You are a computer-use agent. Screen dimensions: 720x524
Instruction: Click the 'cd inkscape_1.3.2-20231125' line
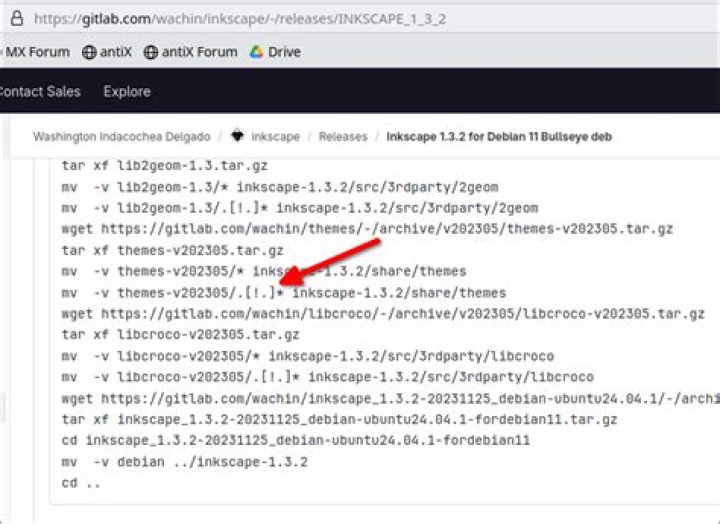(x=296, y=440)
